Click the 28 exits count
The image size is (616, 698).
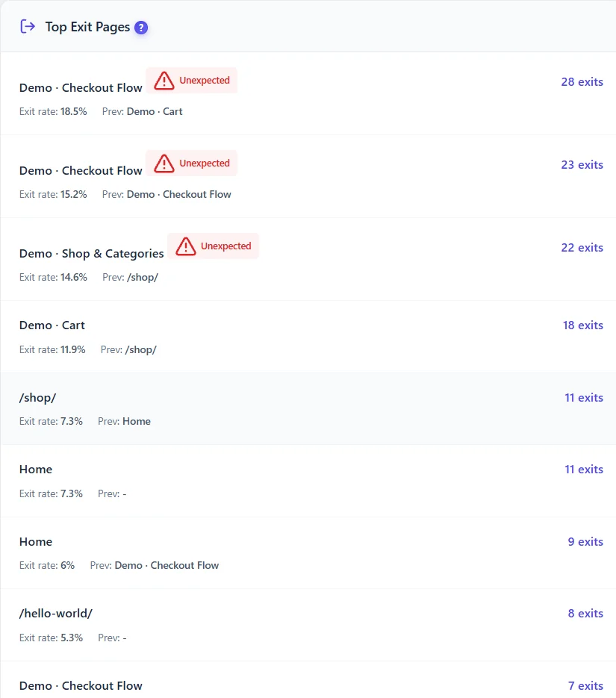[582, 82]
